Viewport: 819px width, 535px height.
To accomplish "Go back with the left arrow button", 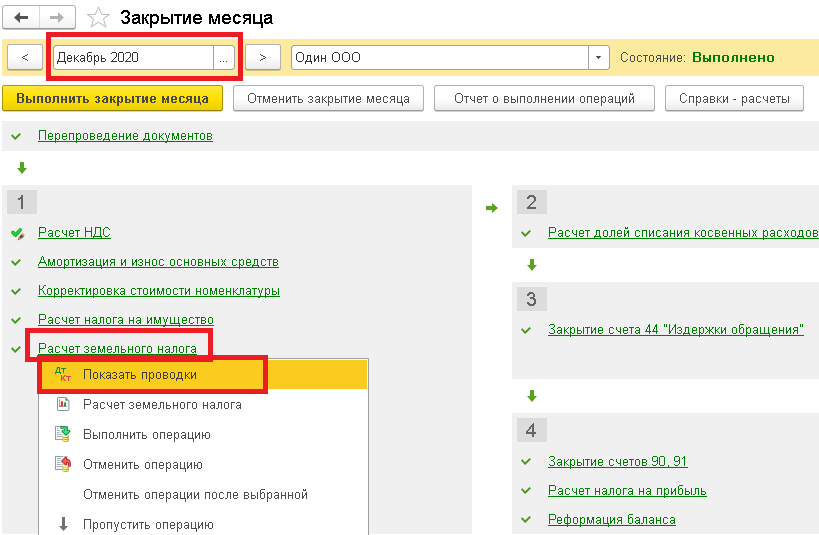I will point(21,17).
